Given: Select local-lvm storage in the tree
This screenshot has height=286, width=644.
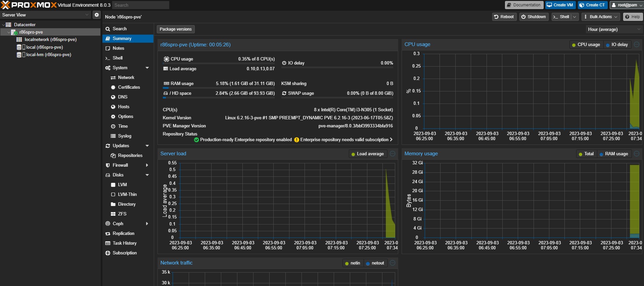Looking at the screenshot, I should (x=48, y=55).
